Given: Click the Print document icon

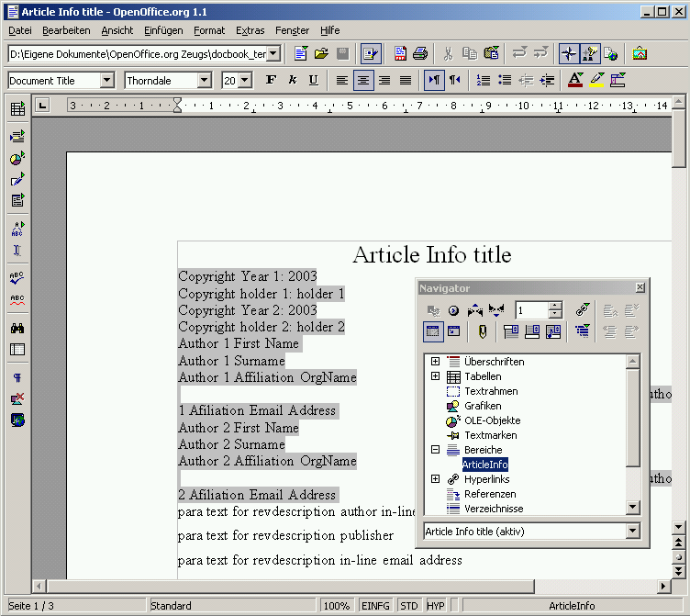Looking at the screenshot, I should (x=419, y=53).
